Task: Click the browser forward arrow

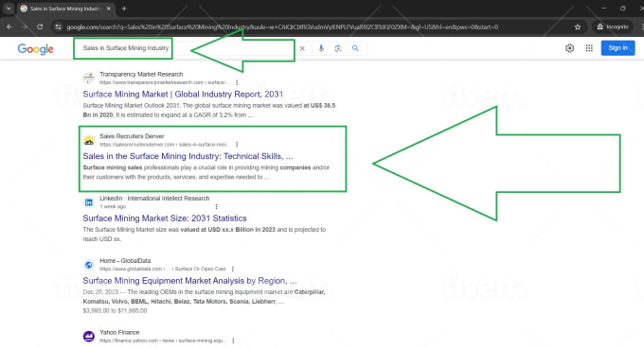Action: point(25,26)
